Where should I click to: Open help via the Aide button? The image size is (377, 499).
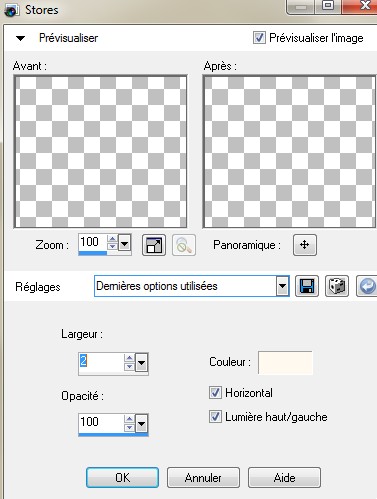[284, 477]
